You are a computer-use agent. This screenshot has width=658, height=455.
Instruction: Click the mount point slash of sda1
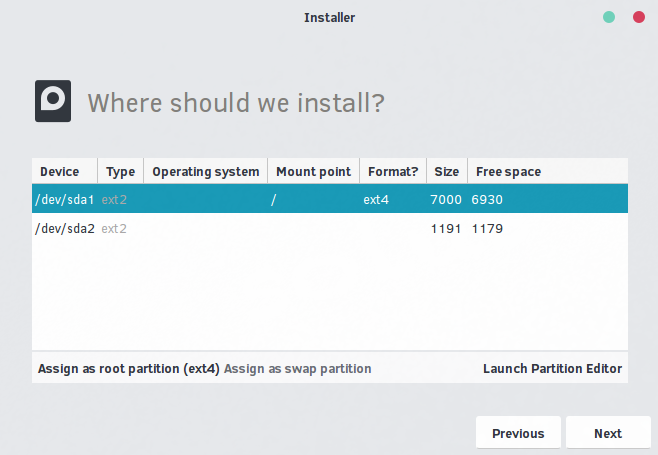tap(274, 199)
